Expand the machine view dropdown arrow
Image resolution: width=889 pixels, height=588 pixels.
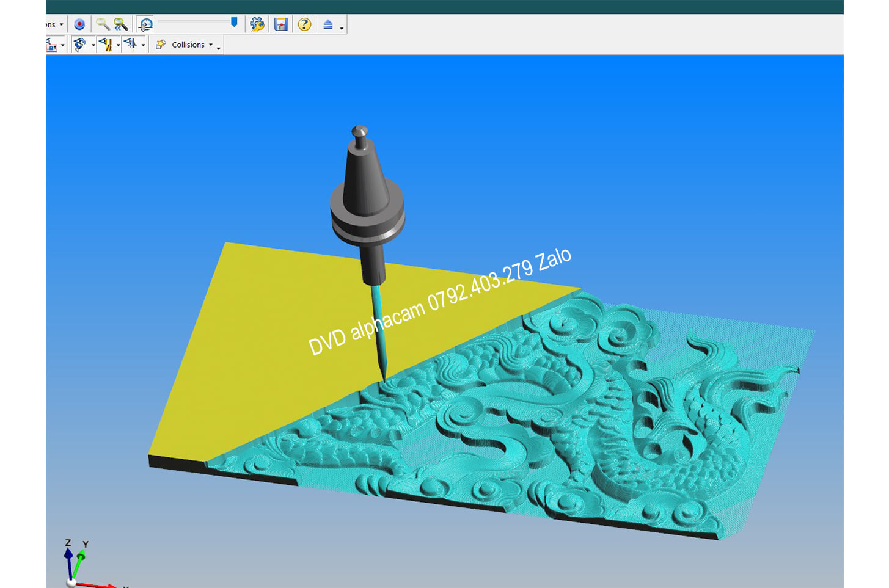(93, 45)
